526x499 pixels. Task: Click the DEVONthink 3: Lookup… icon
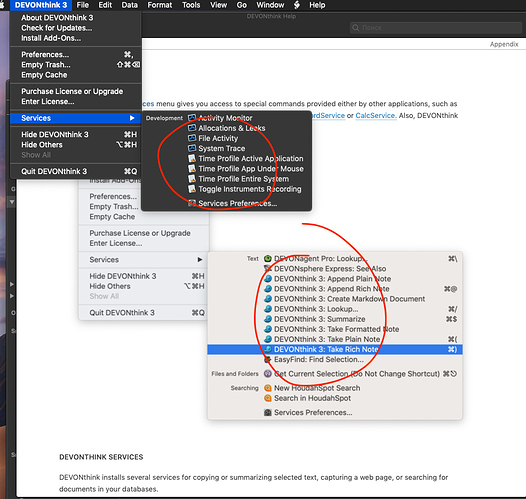coord(267,309)
